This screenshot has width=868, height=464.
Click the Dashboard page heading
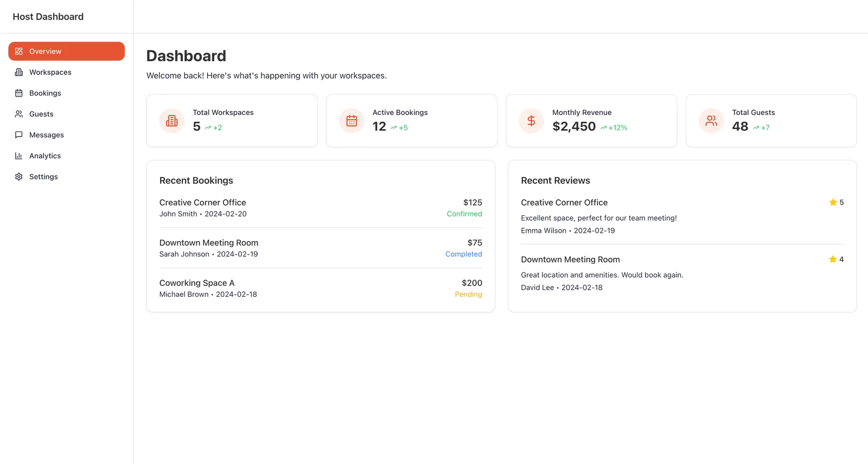point(186,56)
